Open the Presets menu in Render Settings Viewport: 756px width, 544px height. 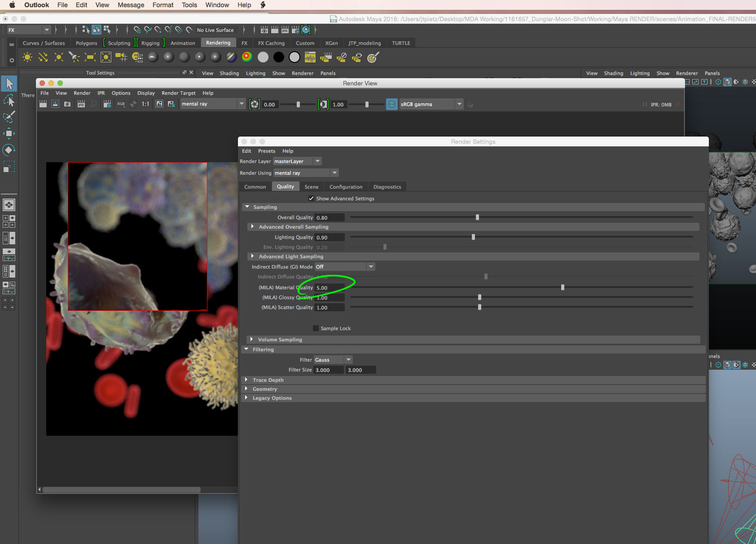[x=267, y=150]
